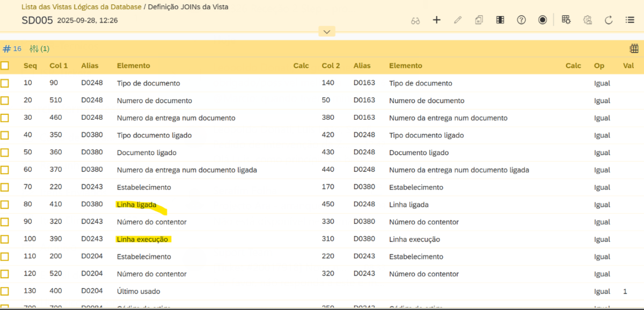Select the 'Linha execução' cell in row 100
The width and height of the screenshot is (644, 310).
click(143, 240)
